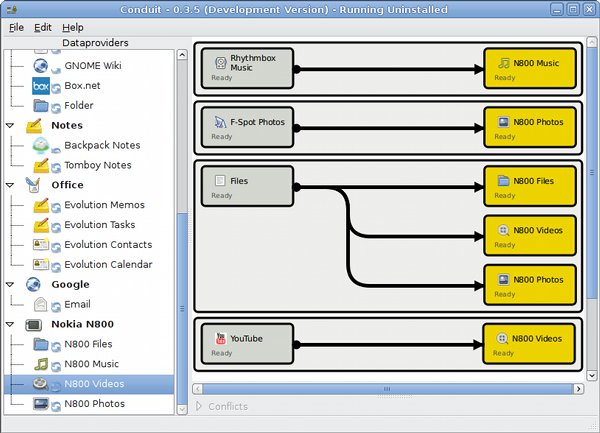Image resolution: width=600 pixels, height=433 pixels.
Task: Click the Dataproviders column header
Action: click(95, 43)
